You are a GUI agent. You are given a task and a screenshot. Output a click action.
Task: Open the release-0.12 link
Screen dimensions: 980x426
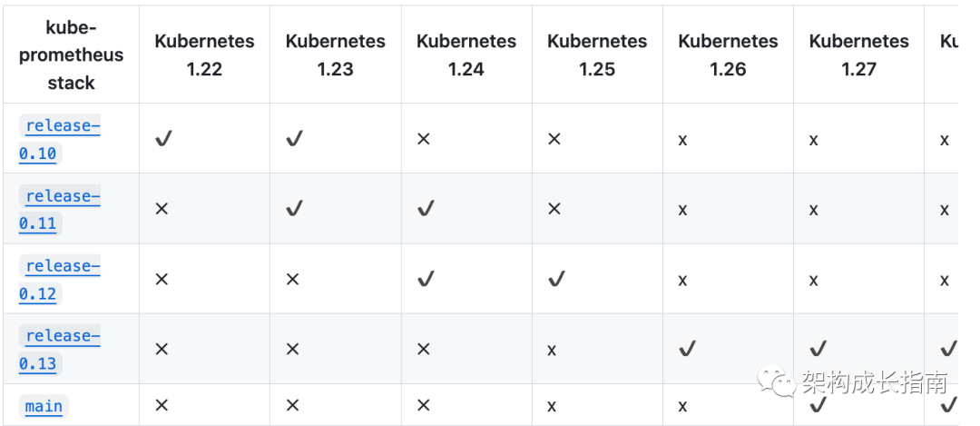pyautogui.click(x=60, y=279)
